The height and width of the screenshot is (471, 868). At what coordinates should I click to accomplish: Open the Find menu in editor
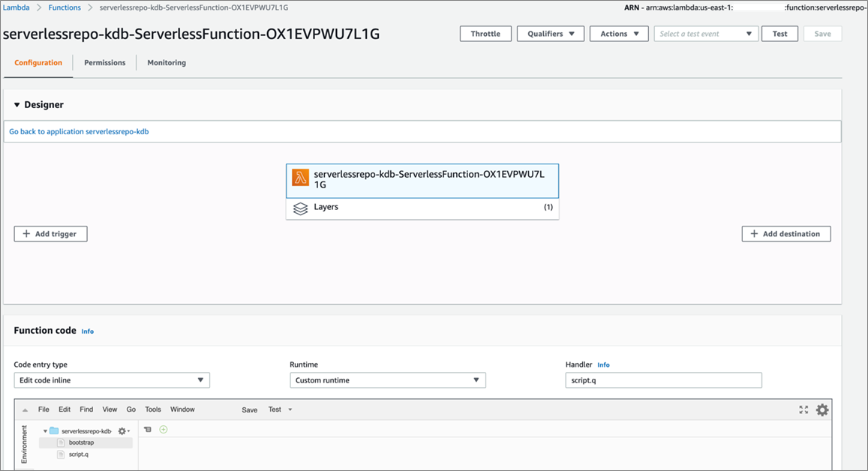[x=86, y=409]
